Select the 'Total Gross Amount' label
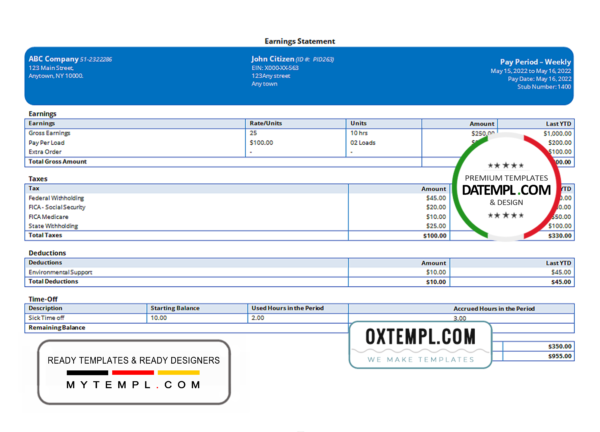Viewport: 600px width, 432px height. (x=57, y=161)
